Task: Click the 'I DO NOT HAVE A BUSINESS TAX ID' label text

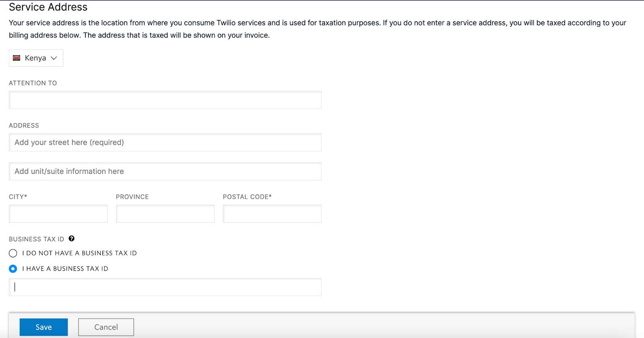Action: pyautogui.click(x=80, y=253)
